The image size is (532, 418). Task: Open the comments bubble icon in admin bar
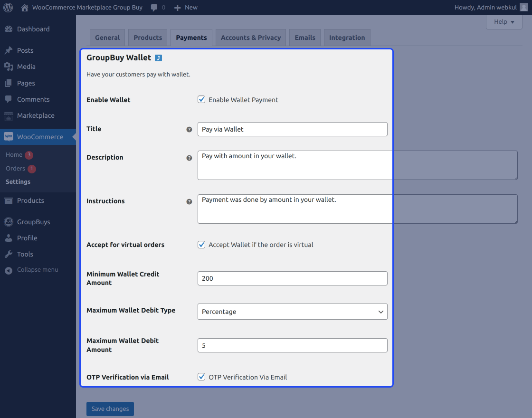click(154, 8)
